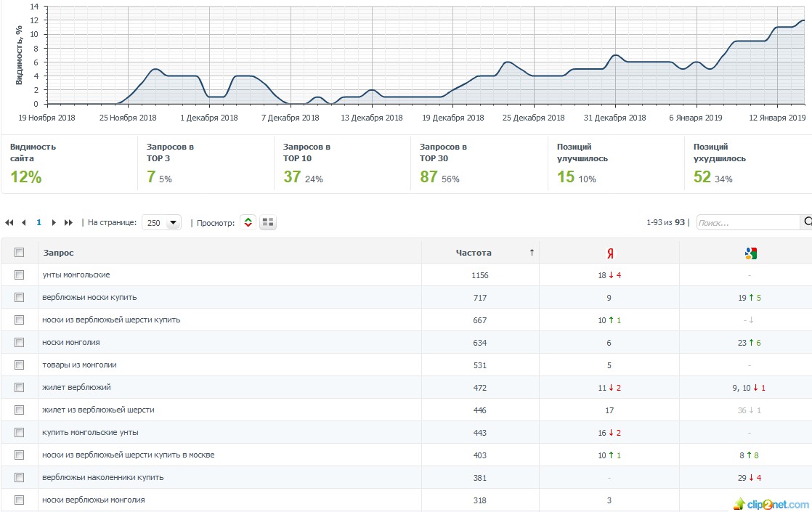The height and width of the screenshot is (512, 812).
Task: Switch to grid view icon
Action: click(x=268, y=223)
